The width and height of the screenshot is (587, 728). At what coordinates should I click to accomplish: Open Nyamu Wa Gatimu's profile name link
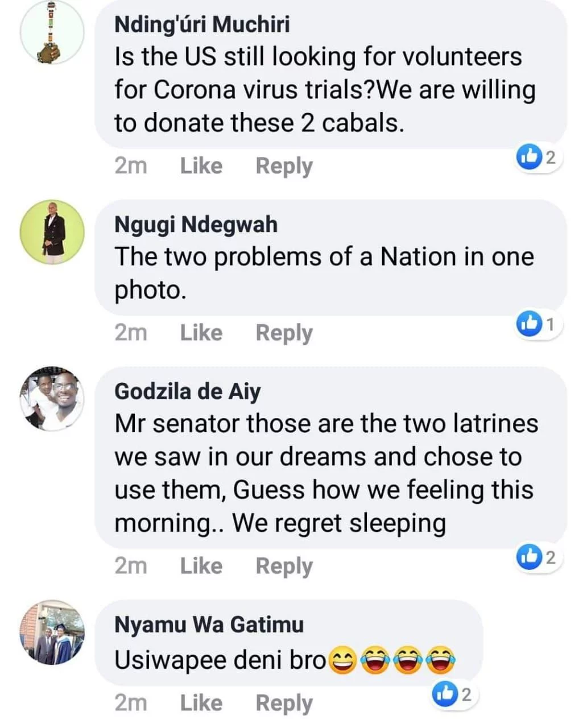(209, 624)
